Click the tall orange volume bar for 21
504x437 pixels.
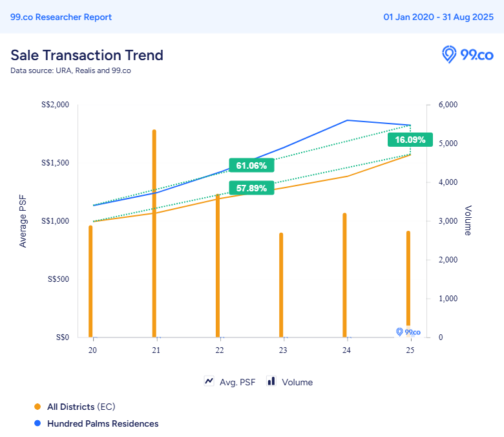(x=154, y=233)
